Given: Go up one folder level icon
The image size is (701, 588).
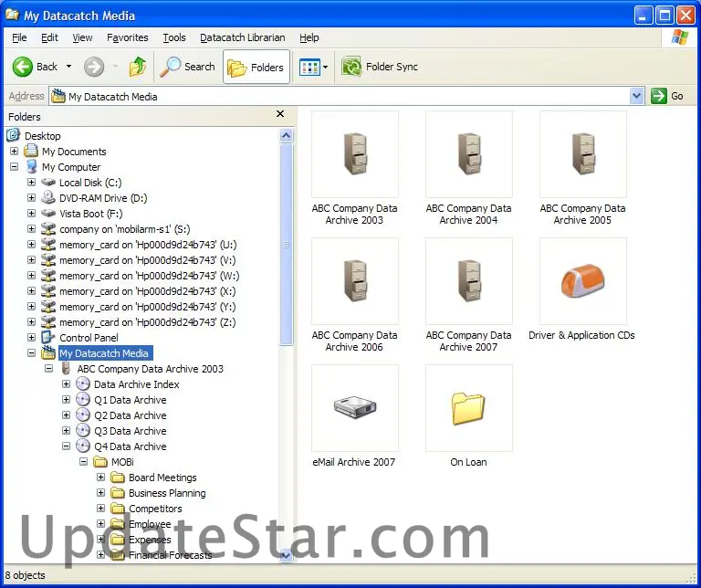Looking at the screenshot, I should click(x=138, y=67).
